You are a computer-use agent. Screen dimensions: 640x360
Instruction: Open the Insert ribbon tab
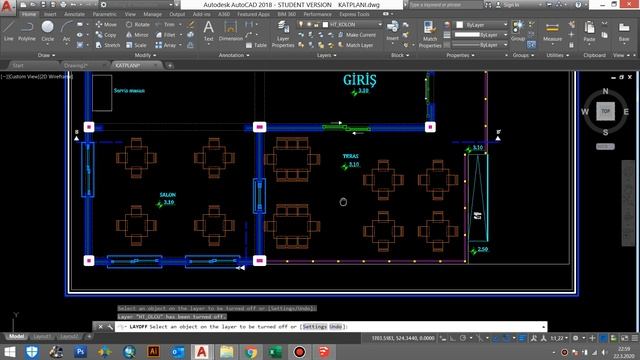coord(50,14)
